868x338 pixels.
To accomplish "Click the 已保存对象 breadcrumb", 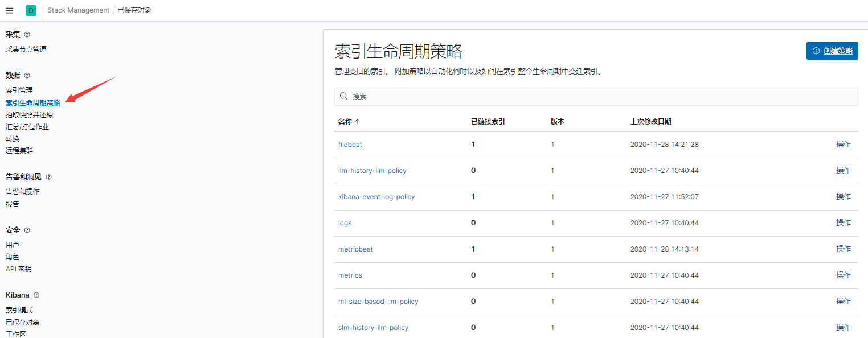I will tap(134, 10).
